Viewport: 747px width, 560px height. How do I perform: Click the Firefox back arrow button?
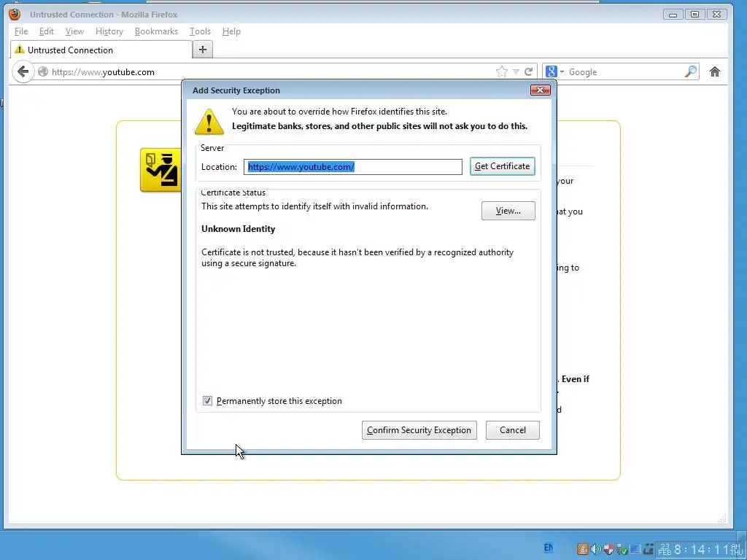pyautogui.click(x=23, y=72)
